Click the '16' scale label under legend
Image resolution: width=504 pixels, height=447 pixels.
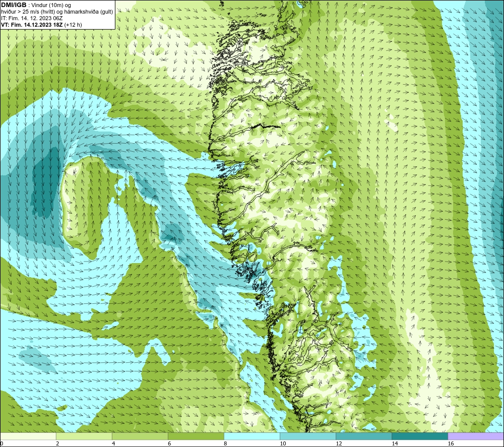[x=451, y=443]
